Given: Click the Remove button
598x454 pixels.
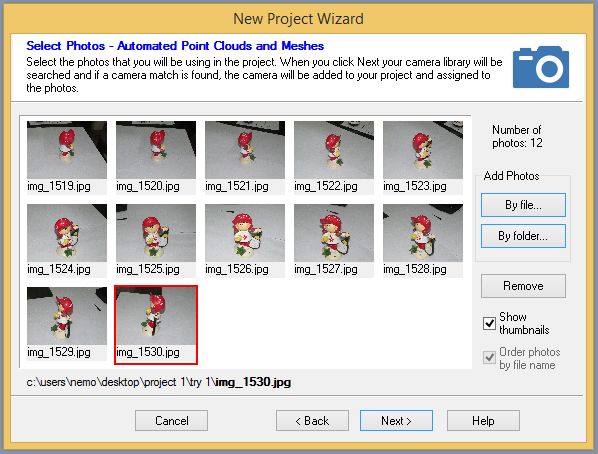Looking at the screenshot, I should coord(523,286).
